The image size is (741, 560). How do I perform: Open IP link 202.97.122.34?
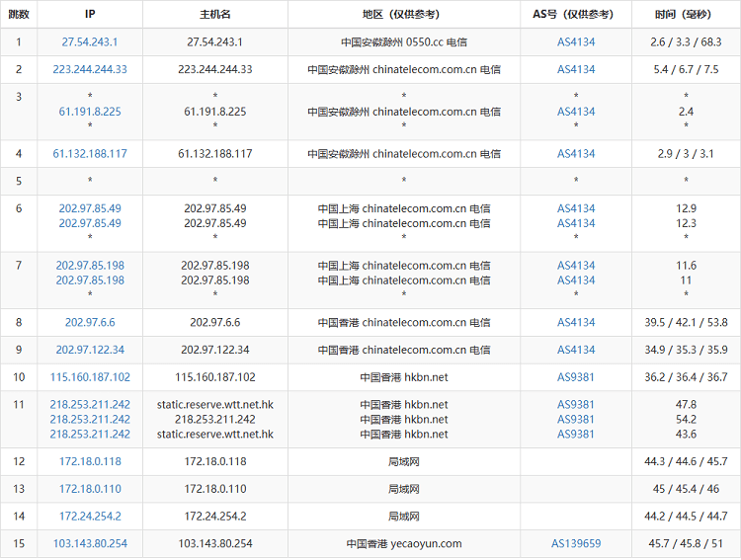click(90, 350)
